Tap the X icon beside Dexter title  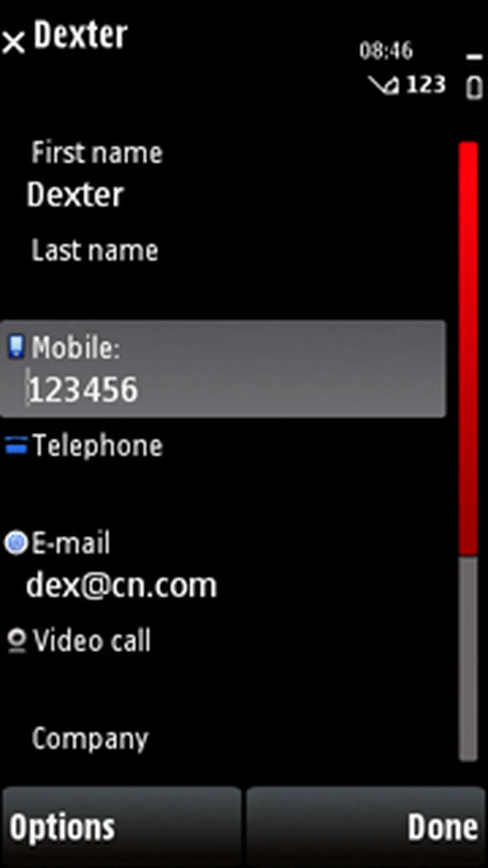tap(14, 42)
